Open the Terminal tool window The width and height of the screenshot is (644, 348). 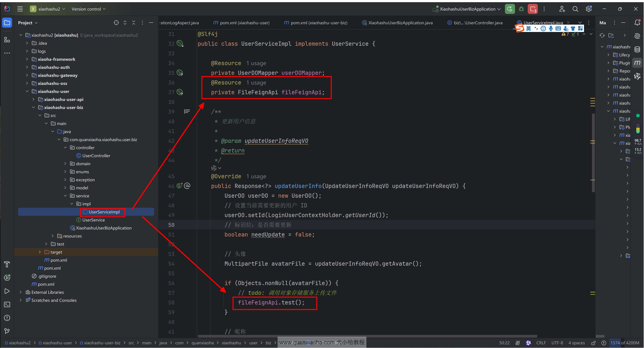coord(7,304)
